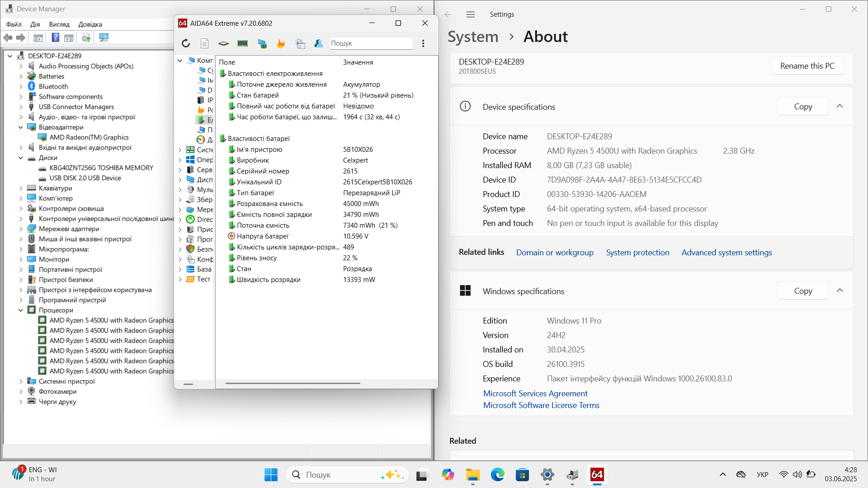Collapse the DESKTOP-E24E289 root node

[10, 56]
